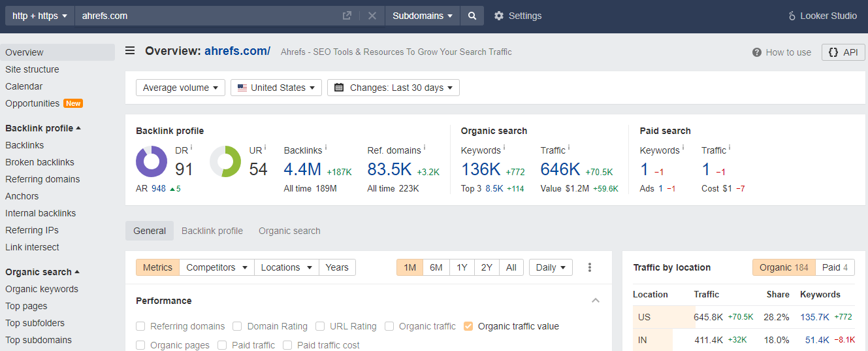Show Organic 184 traffic locations
868x351 pixels.
click(784, 267)
